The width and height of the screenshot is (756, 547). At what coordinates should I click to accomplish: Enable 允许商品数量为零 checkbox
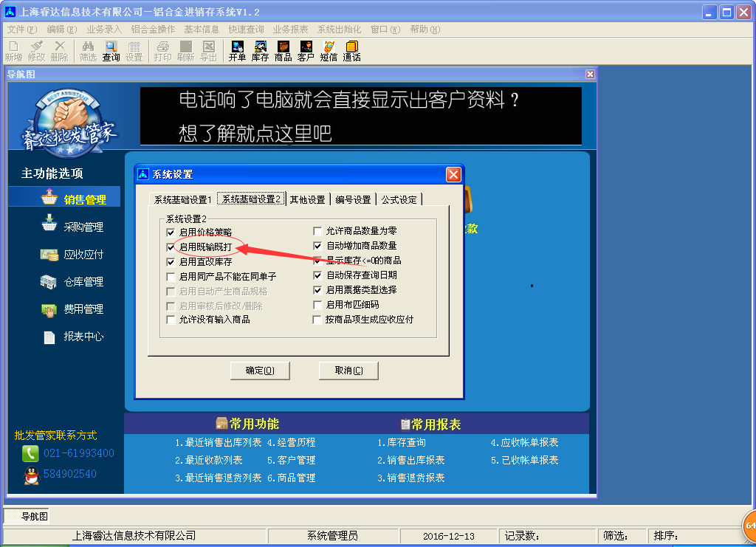pyautogui.click(x=317, y=231)
